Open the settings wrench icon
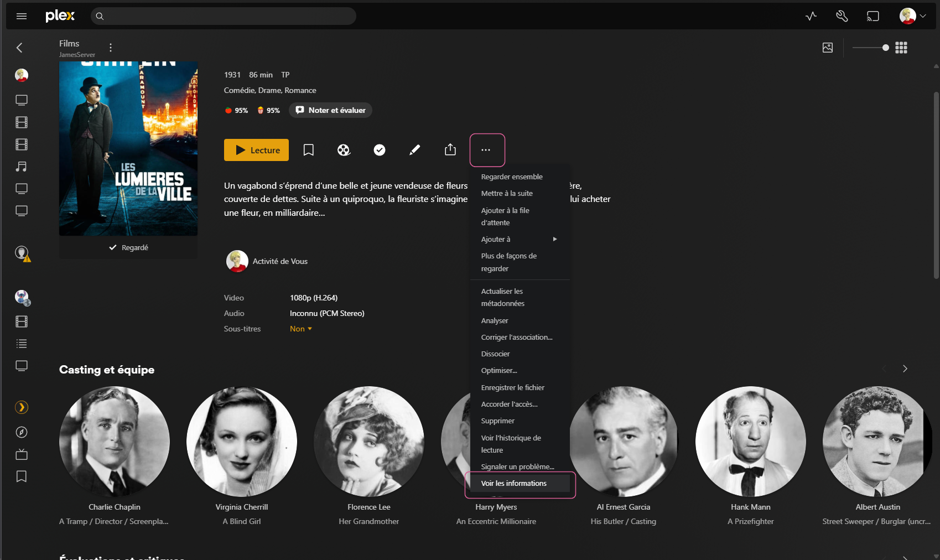The width and height of the screenshot is (940, 560). (842, 16)
